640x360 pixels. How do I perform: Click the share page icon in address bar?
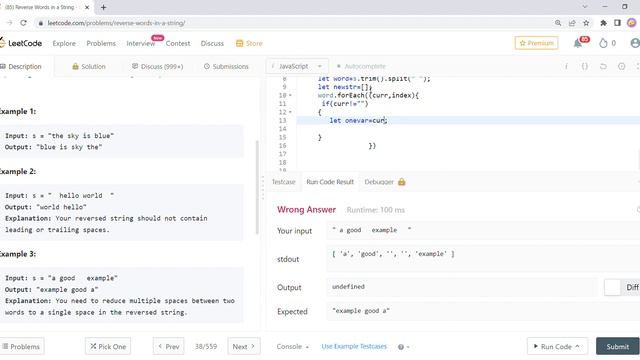[572, 23]
